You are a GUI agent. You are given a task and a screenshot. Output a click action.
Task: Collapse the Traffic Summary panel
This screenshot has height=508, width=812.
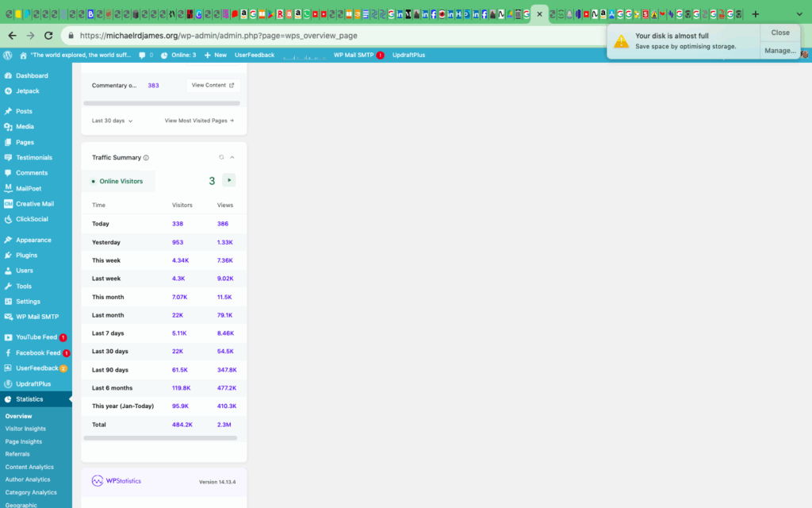tap(232, 157)
